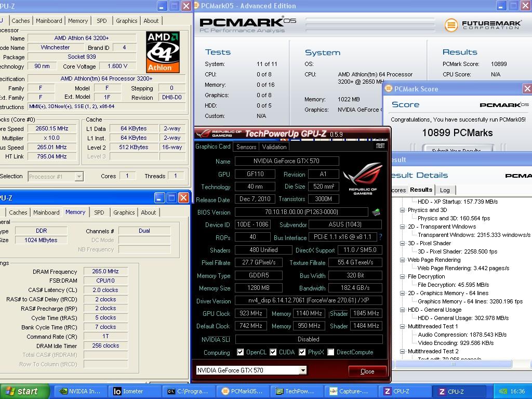The image size is (532, 399).
Task: Click the AMD Athlon 64 logo in CPU-Z
Action: [163, 52]
